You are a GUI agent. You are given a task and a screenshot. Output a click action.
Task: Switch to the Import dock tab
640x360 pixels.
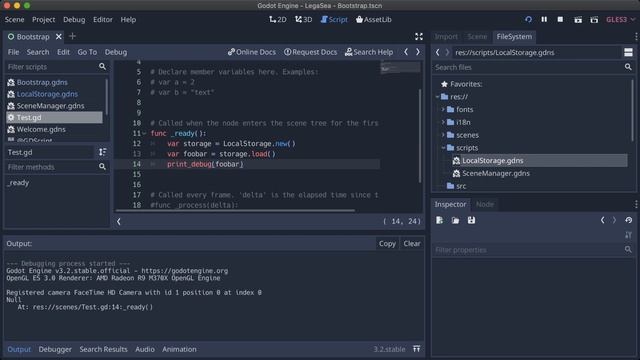pyautogui.click(x=446, y=37)
